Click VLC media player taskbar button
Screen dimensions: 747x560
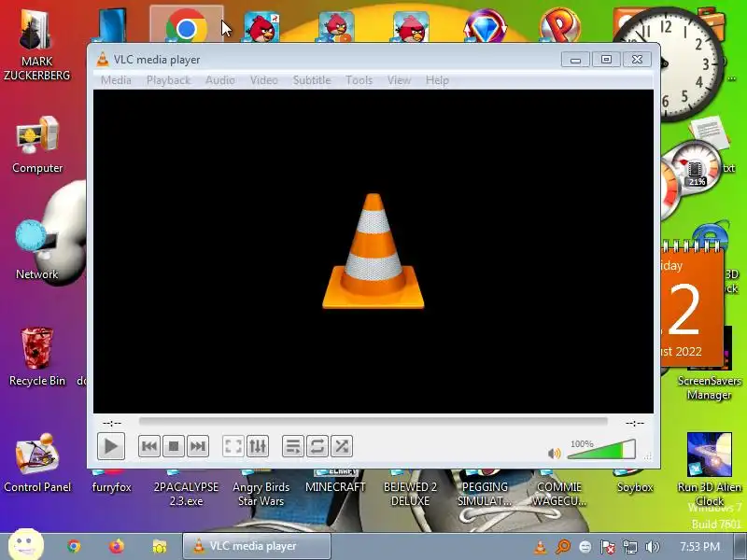[257, 546]
